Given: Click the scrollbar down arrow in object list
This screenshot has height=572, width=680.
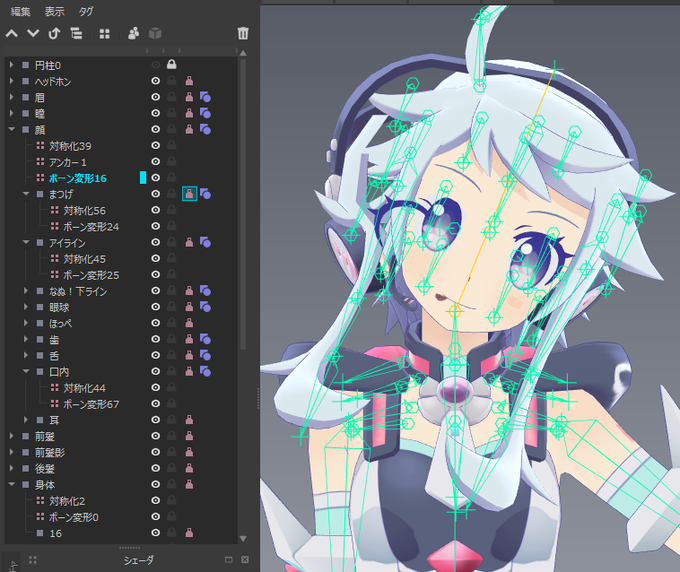Looking at the screenshot, I should click(x=243, y=539).
